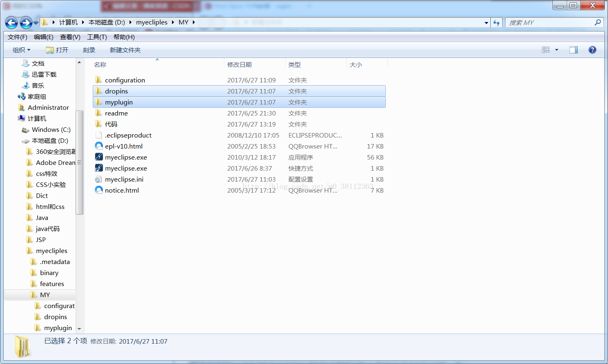This screenshot has width=608, height=364.
Task: Select the MY folder in sidebar tree
Action: click(x=45, y=295)
